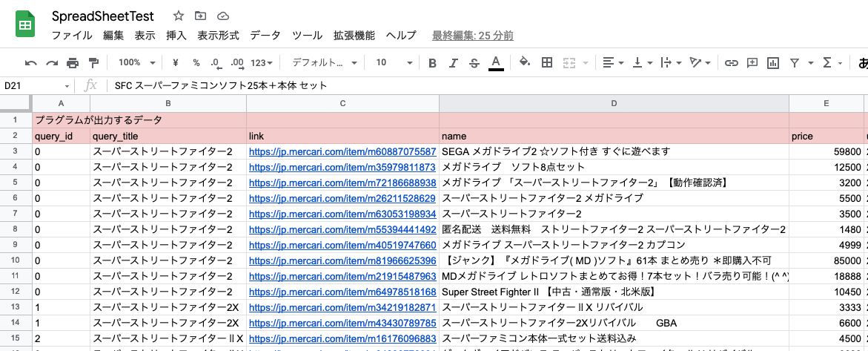Click the 最終編集: 25 分前 link
The width and height of the screenshot is (868, 351).
tap(473, 36)
